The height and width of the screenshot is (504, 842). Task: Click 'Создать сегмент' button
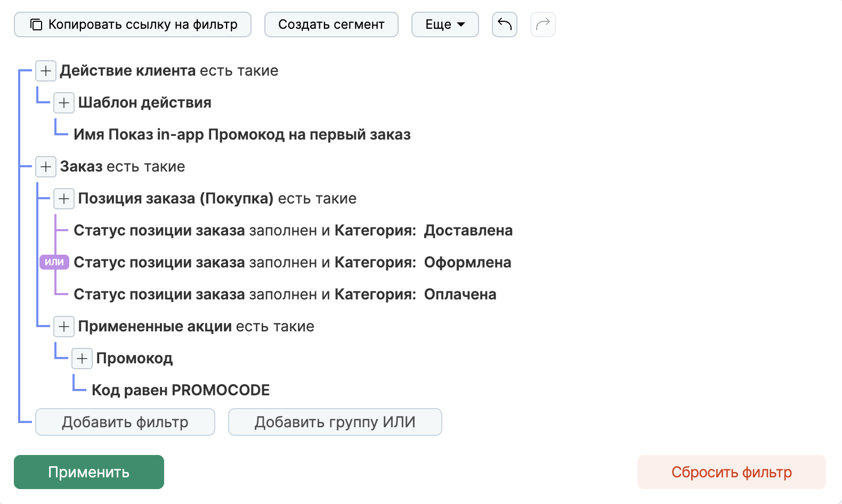[331, 25]
